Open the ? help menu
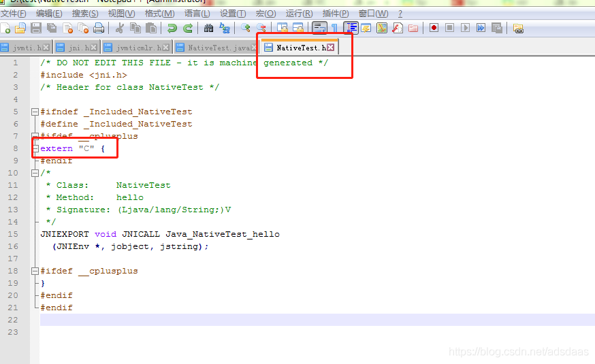 (x=400, y=14)
